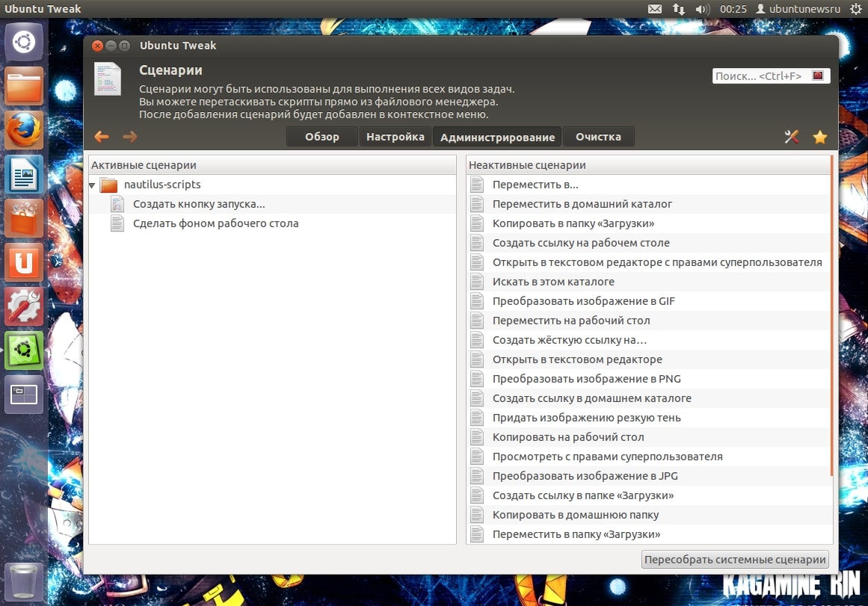Select Переместить в... inactive script
The height and width of the screenshot is (606, 868).
[648, 185]
